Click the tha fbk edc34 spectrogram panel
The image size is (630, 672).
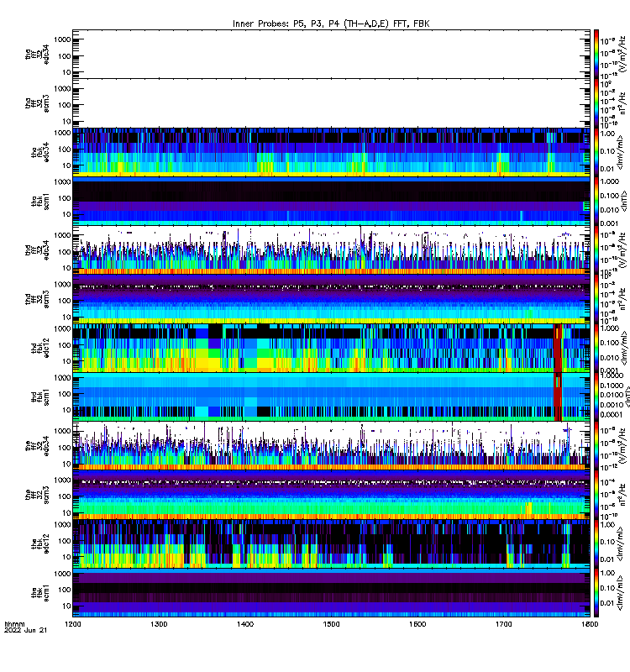(331, 152)
